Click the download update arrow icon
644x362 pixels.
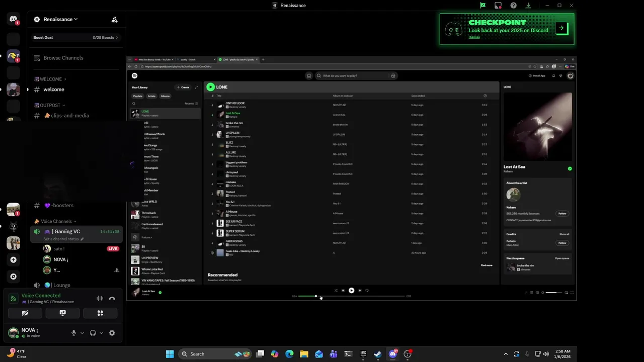tap(528, 6)
